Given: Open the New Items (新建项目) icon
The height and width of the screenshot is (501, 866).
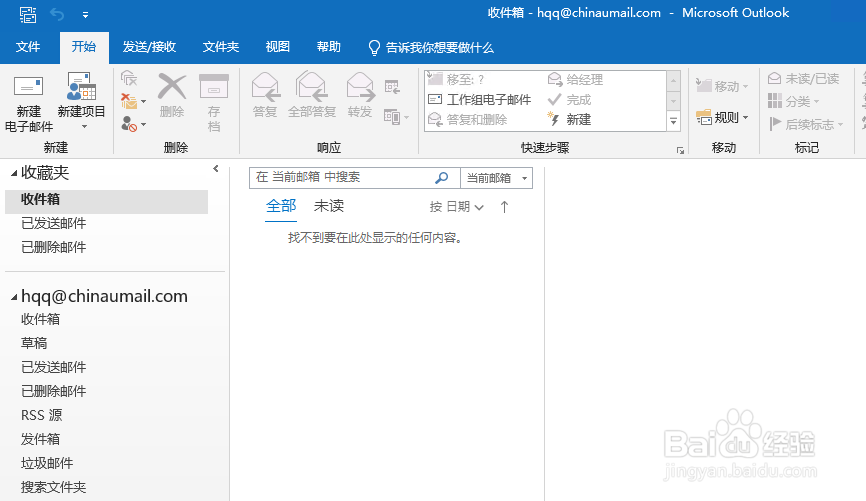Looking at the screenshot, I should coord(81,86).
